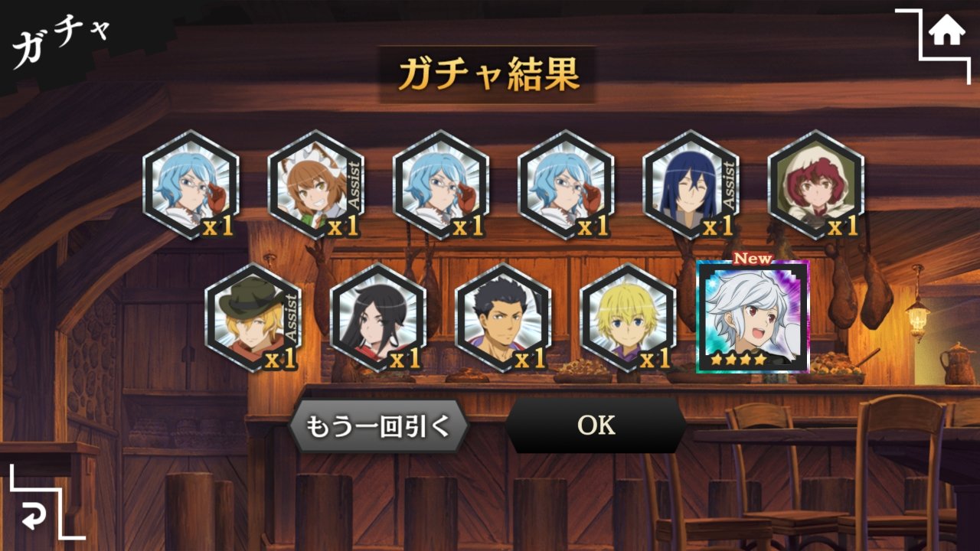Tap the blond blue-eyed boy medal
The width and height of the screenshot is (980, 551).
pos(628,318)
